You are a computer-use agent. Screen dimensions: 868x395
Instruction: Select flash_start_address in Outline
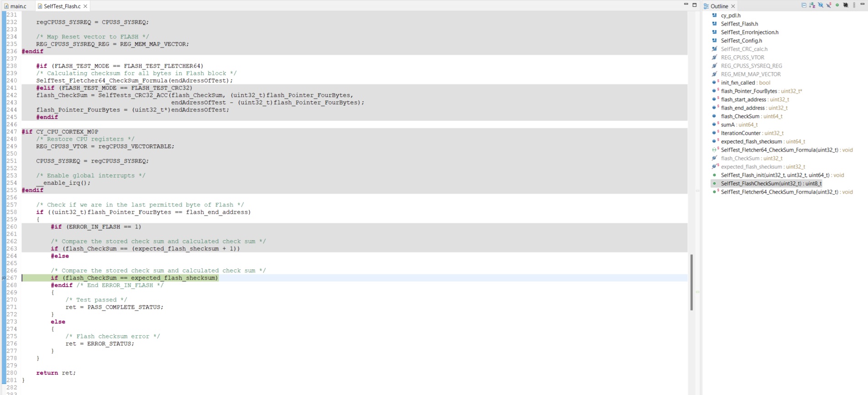pyautogui.click(x=755, y=100)
